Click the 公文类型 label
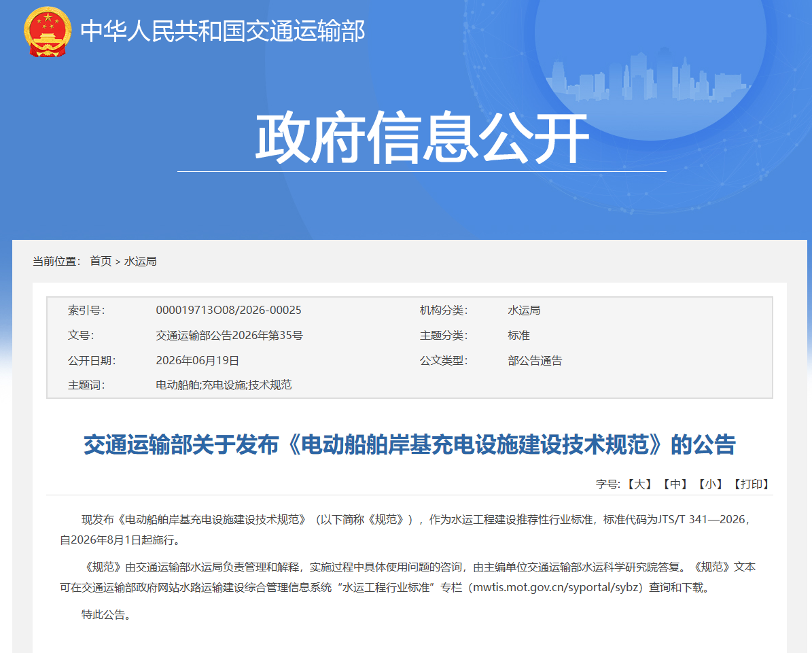812x653 pixels. pos(444,360)
